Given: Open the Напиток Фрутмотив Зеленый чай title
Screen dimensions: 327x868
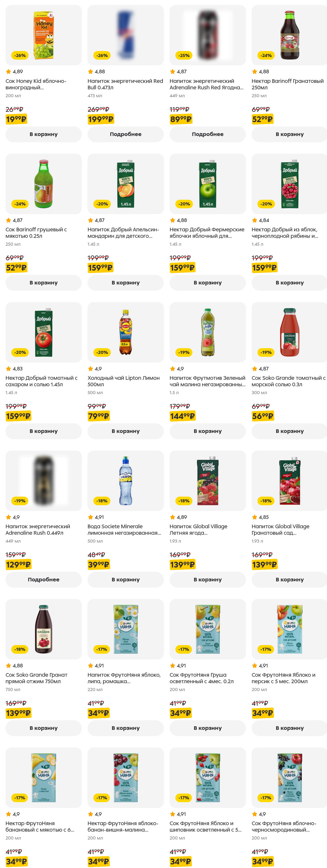Looking at the screenshot, I should pyautogui.click(x=207, y=381).
